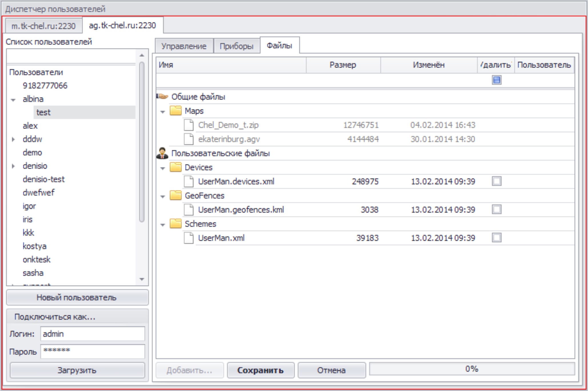Expand the denisio user node
588x391 pixels.
[x=13, y=166]
